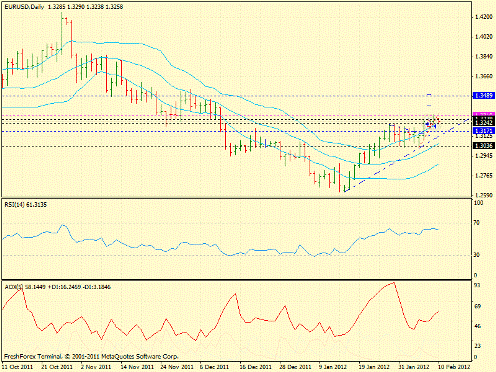
Task: Click the 1.2765 price axis label
Action: pyautogui.click(x=484, y=176)
